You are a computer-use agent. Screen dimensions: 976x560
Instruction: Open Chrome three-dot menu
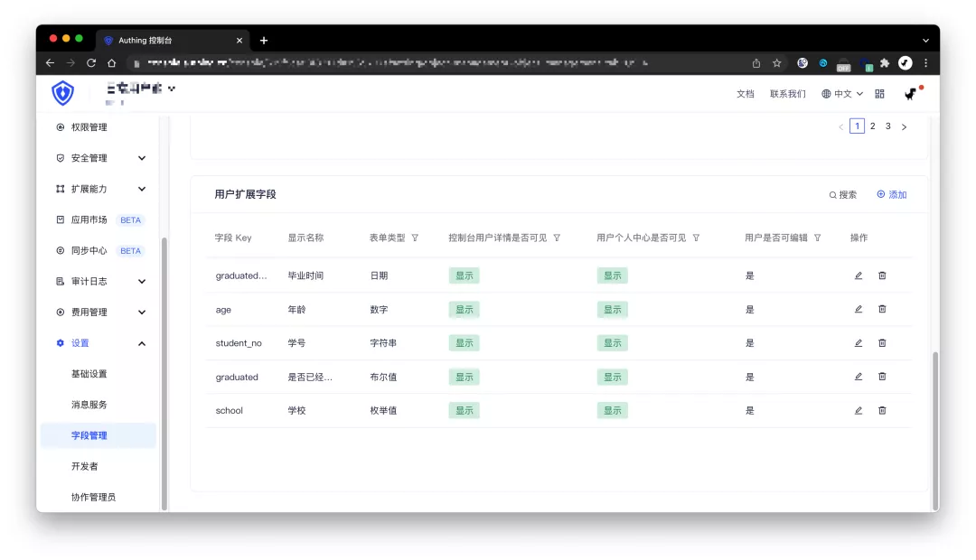[x=926, y=63]
